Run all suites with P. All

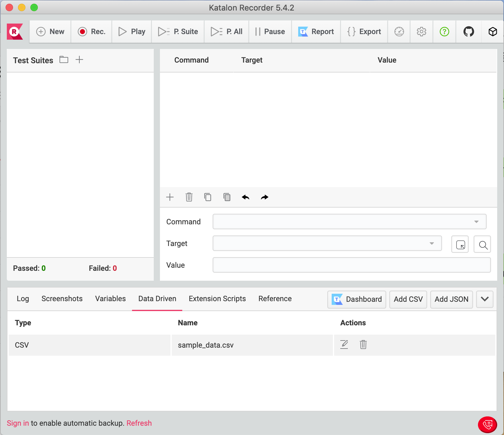tap(227, 32)
